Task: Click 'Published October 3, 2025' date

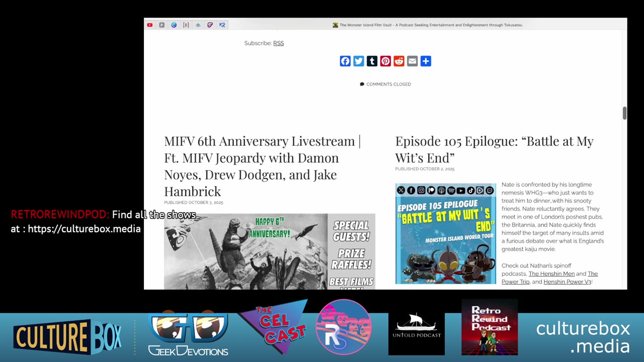Action: 193,203
